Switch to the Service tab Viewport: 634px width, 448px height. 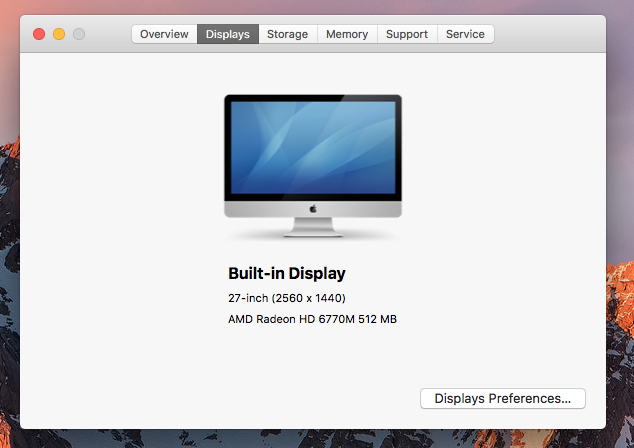pos(465,34)
